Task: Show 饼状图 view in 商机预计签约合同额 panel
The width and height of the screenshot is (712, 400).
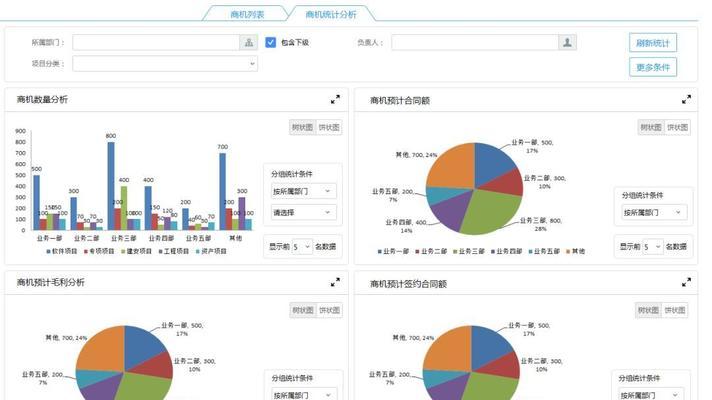Action: 675,310
